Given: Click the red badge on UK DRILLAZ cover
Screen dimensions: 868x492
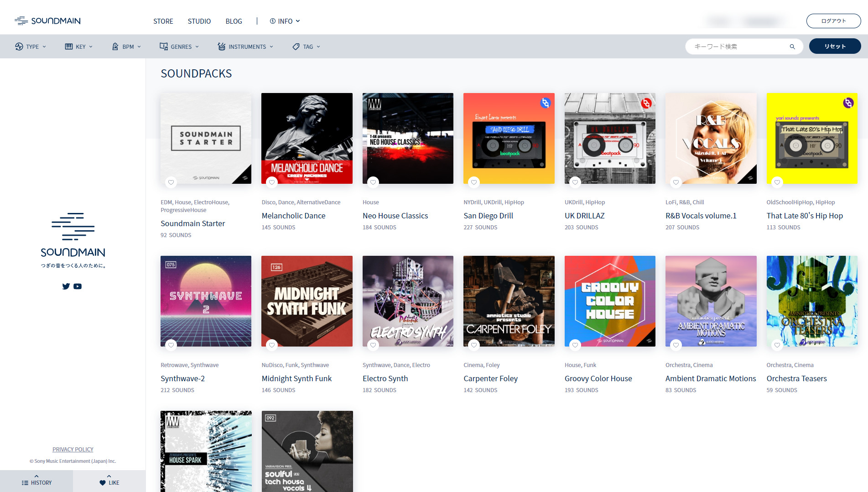Looking at the screenshot, I should point(646,103).
